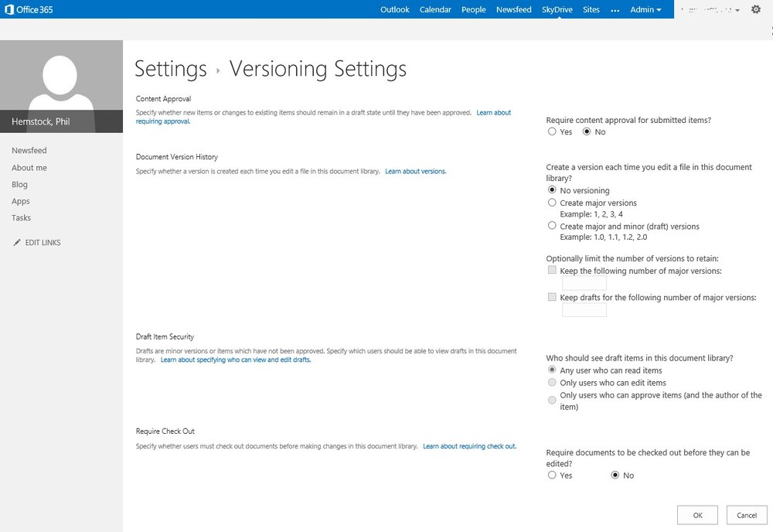Screen dimensions: 773x532
Task: Click the OK button
Action: (697, 515)
